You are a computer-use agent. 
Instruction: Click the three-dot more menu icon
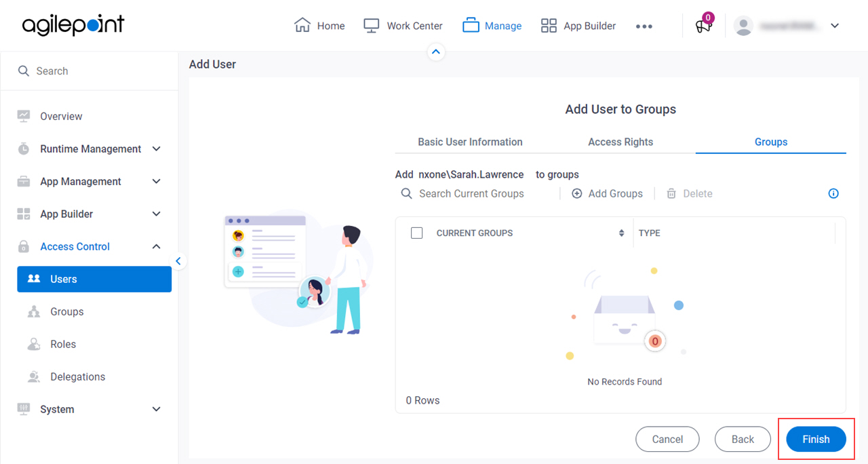pyautogui.click(x=644, y=26)
